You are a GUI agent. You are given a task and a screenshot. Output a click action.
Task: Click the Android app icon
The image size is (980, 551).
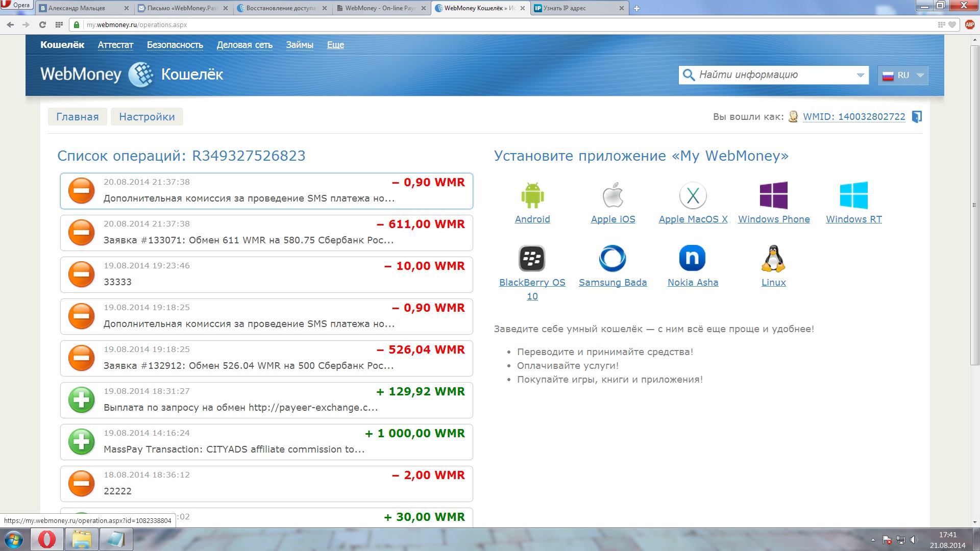pyautogui.click(x=532, y=195)
